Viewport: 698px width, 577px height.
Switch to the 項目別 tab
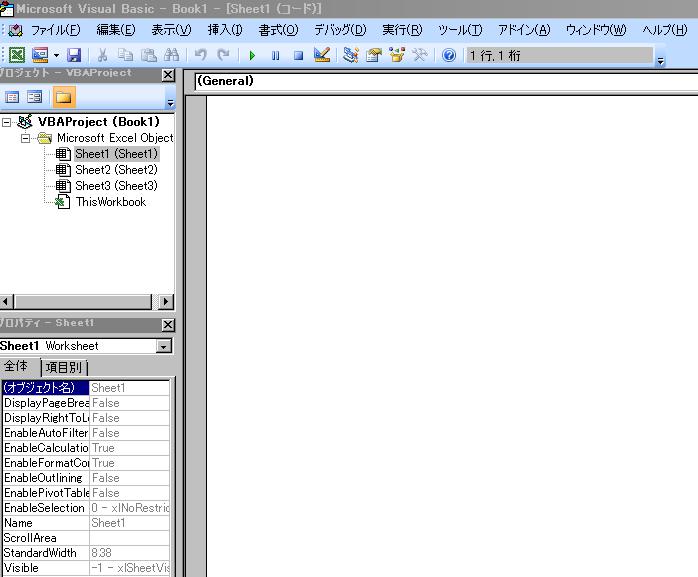pyautogui.click(x=64, y=368)
